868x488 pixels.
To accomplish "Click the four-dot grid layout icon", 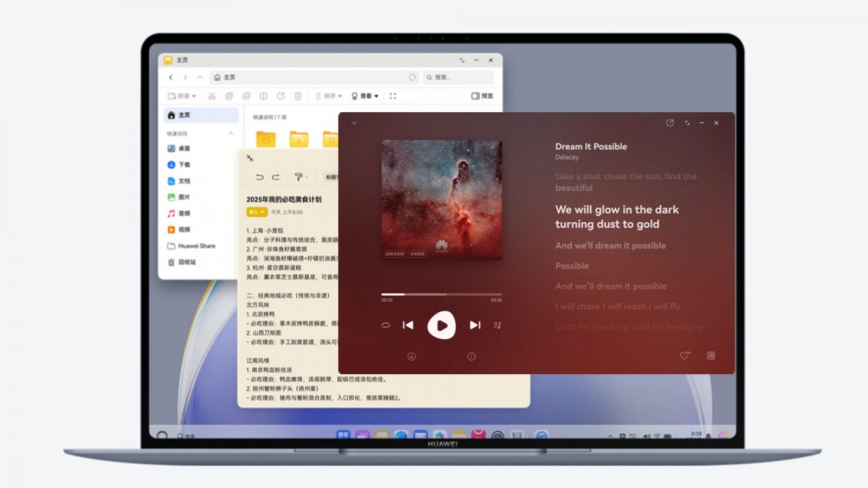I will coord(393,96).
